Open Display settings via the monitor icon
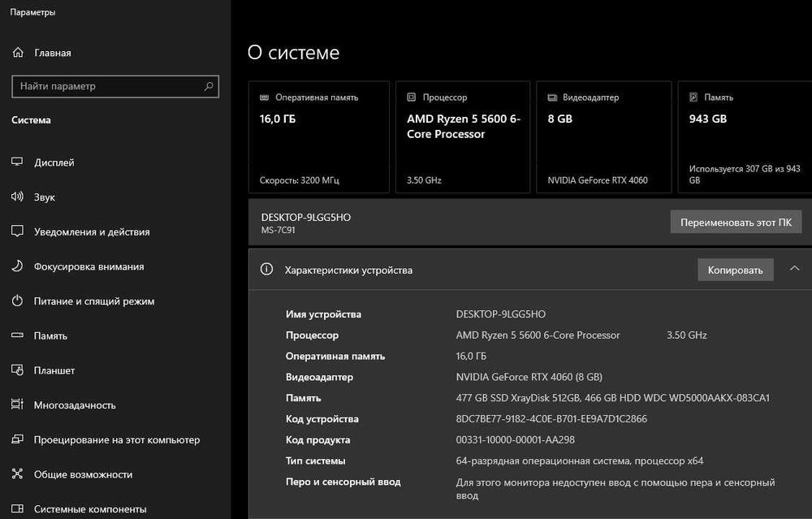 point(17,162)
